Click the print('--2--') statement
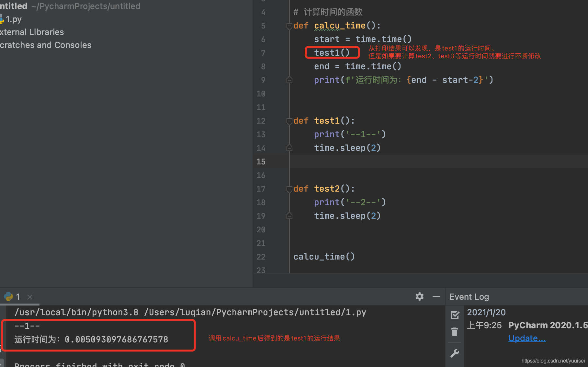This screenshot has width=588, height=367. click(x=350, y=202)
